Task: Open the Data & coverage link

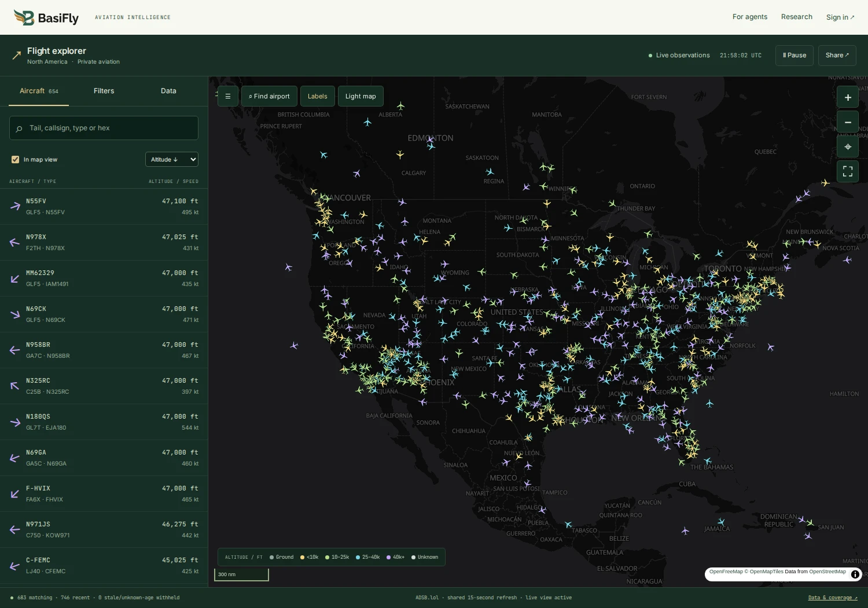Action: 833,598
